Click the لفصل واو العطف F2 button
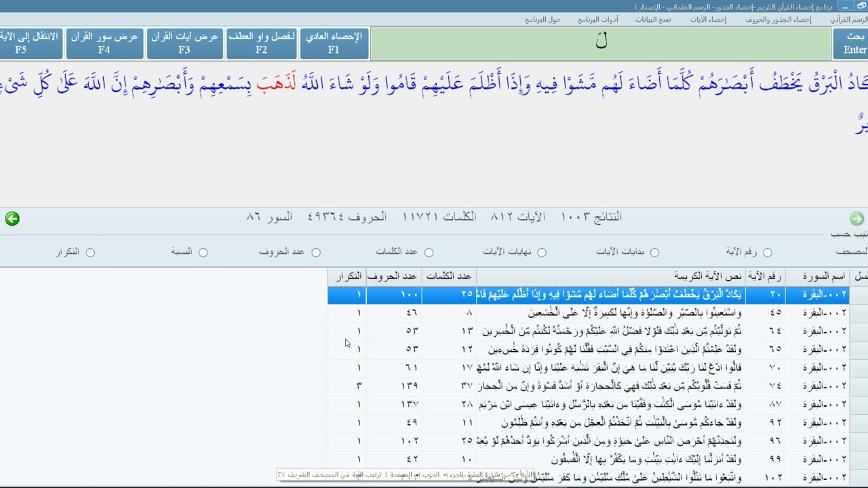Viewport: 868px width, 488px height. pyautogui.click(x=261, y=43)
